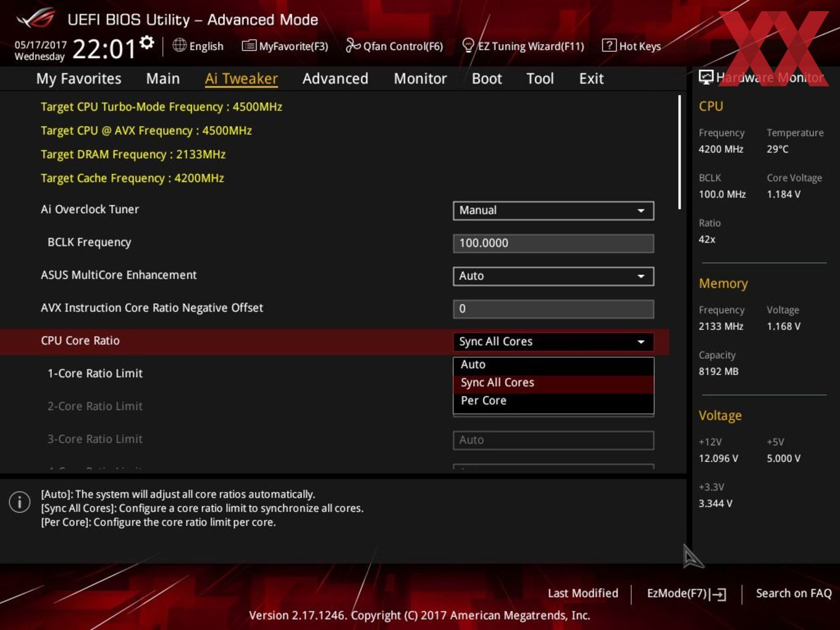Click the Memory Capacity 8192 MB value
Viewport: 840px width, 630px height.
[x=718, y=371]
